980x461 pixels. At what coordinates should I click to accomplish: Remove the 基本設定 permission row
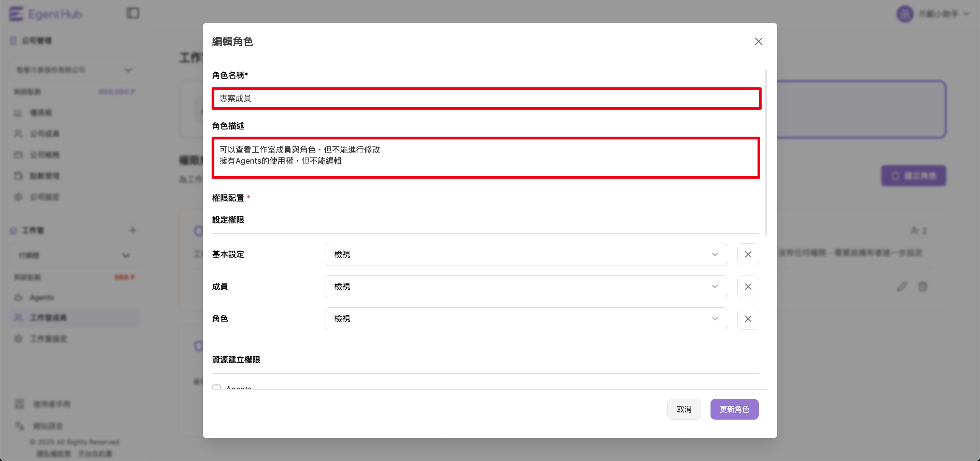click(748, 254)
